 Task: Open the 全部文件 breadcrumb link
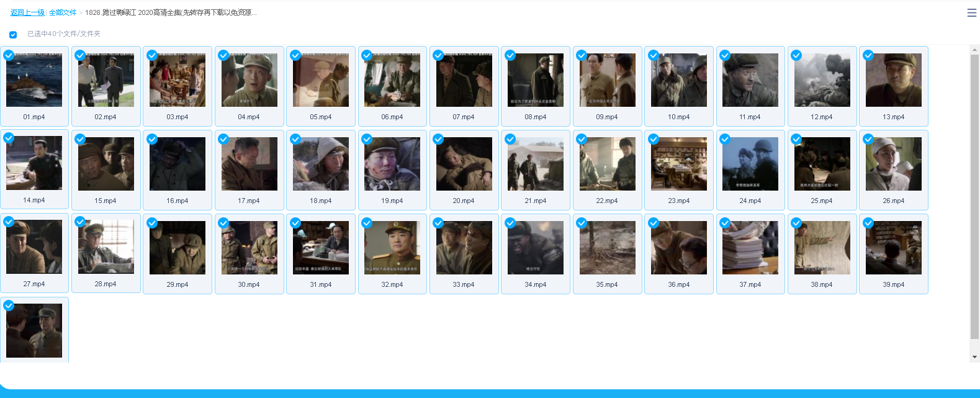pos(63,12)
